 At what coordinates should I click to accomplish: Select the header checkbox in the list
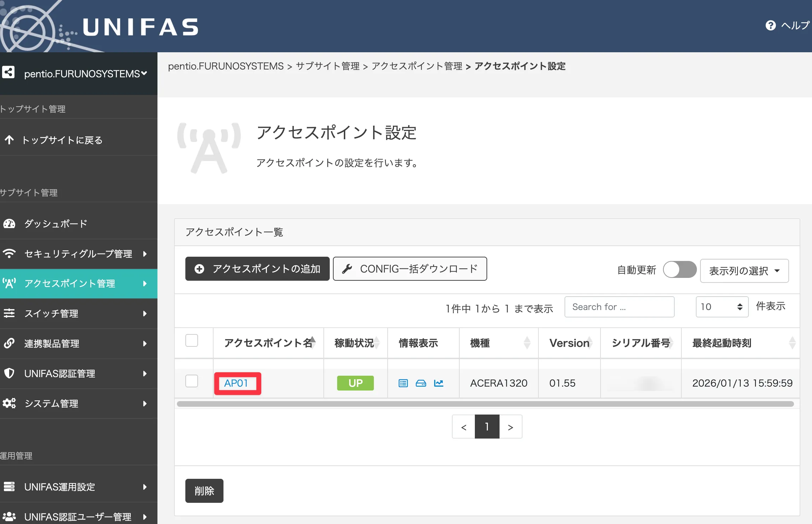point(192,340)
